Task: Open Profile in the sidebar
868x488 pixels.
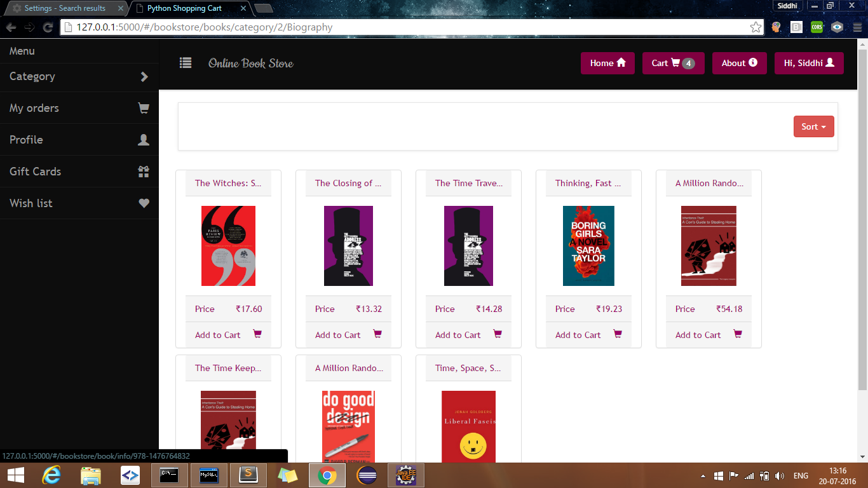Action: (x=79, y=140)
